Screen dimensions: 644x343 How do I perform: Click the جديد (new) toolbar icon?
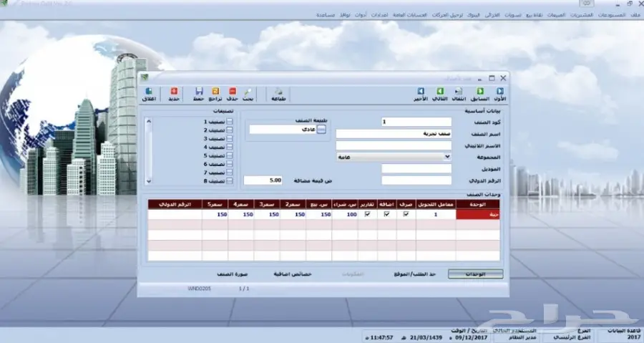(x=174, y=91)
